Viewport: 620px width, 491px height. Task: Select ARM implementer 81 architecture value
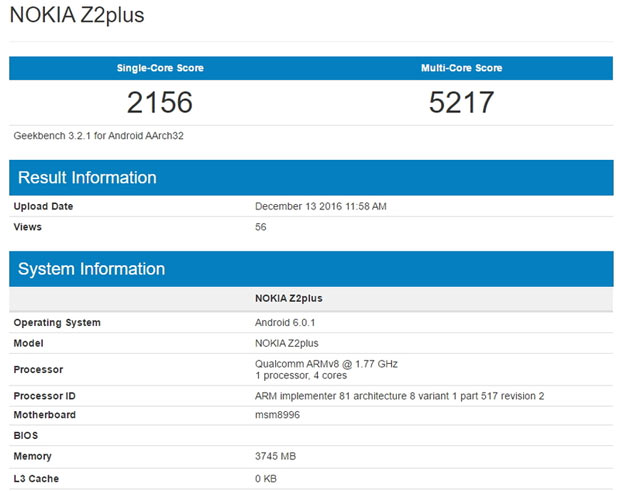click(x=399, y=396)
